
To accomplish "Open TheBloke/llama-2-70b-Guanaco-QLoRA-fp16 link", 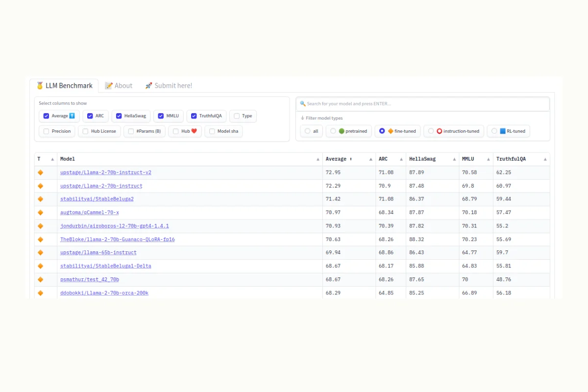I will (x=118, y=240).
